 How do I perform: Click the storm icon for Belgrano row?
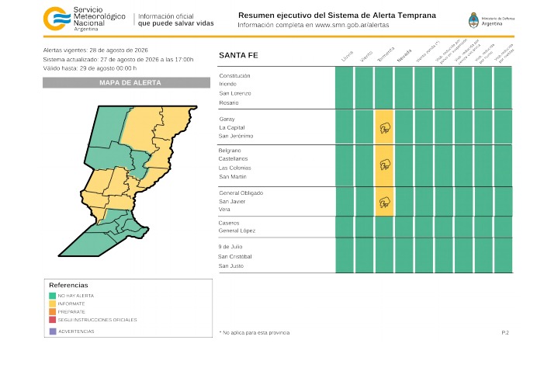click(x=385, y=165)
